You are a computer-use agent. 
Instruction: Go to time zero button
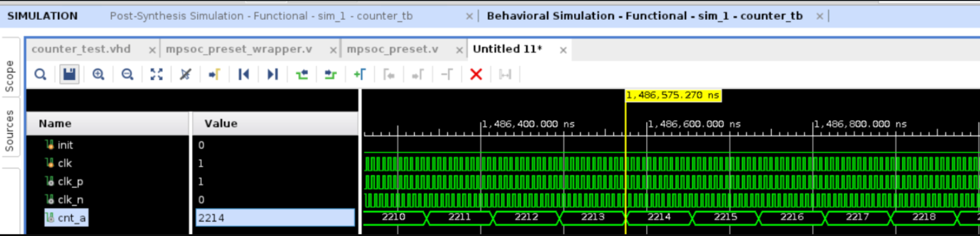coord(244,74)
